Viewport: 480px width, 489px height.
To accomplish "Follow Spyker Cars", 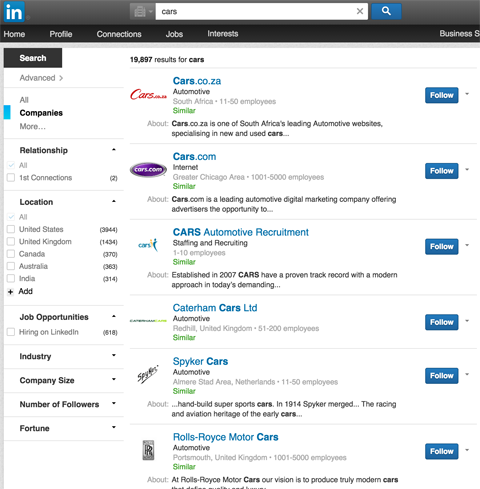I will click(x=442, y=376).
